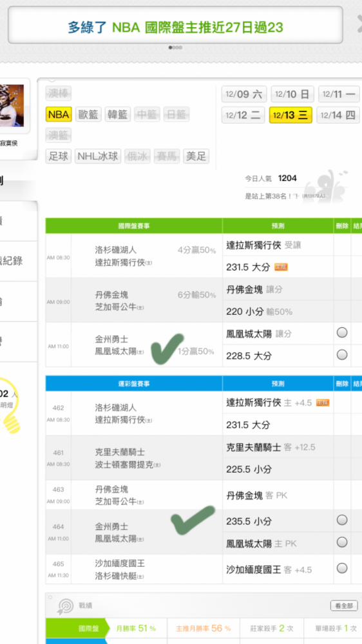Select the NBA league filter

click(x=59, y=114)
